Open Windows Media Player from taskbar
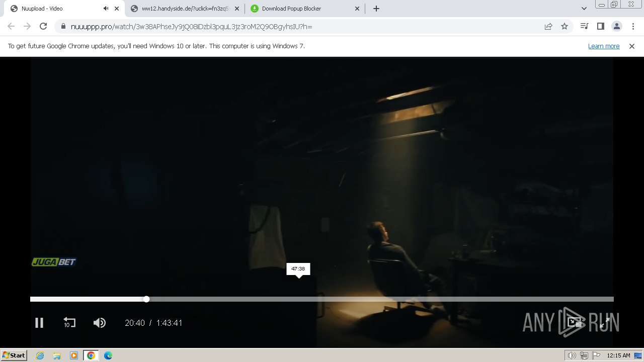The width and height of the screenshot is (644, 362). point(74,355)
